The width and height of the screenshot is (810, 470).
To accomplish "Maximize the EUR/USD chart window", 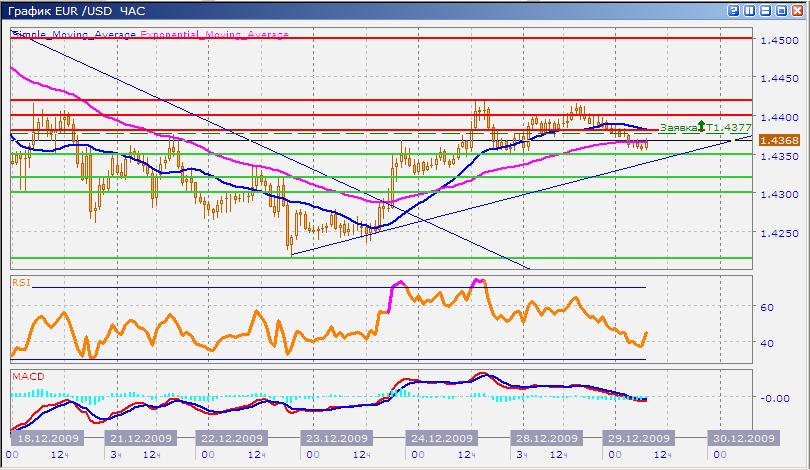I will coord(782,10).
